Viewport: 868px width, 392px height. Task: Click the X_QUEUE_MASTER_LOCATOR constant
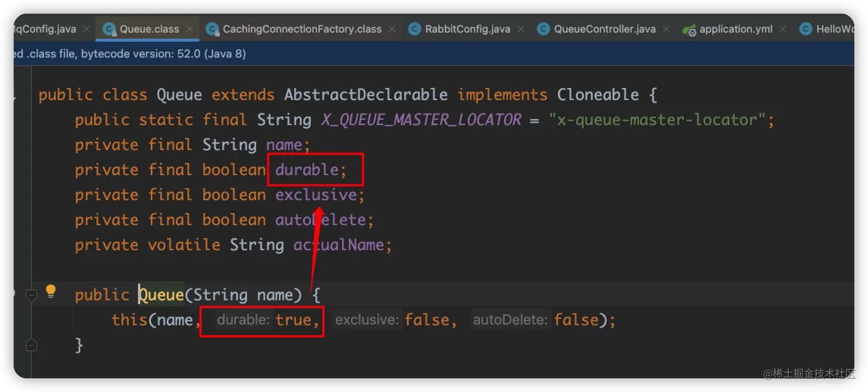click(421, 120)
